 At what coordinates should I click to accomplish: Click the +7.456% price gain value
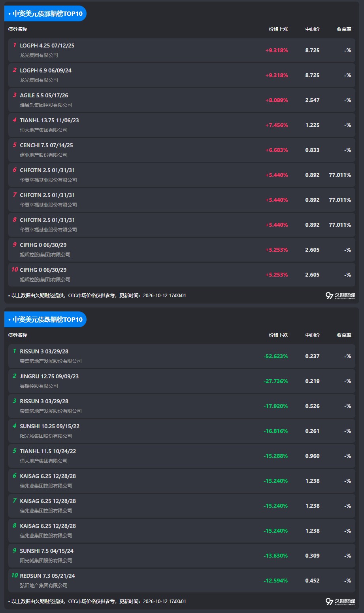(x=277, y=125)
